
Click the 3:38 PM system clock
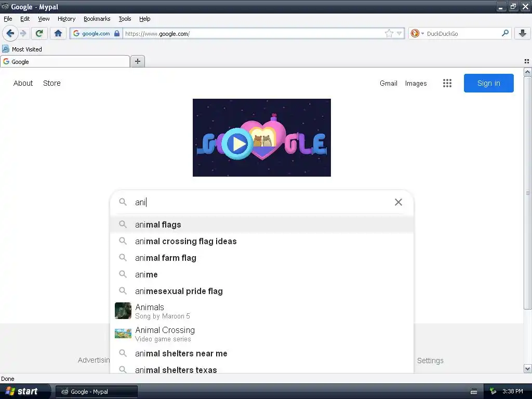[x=513, y=392]
